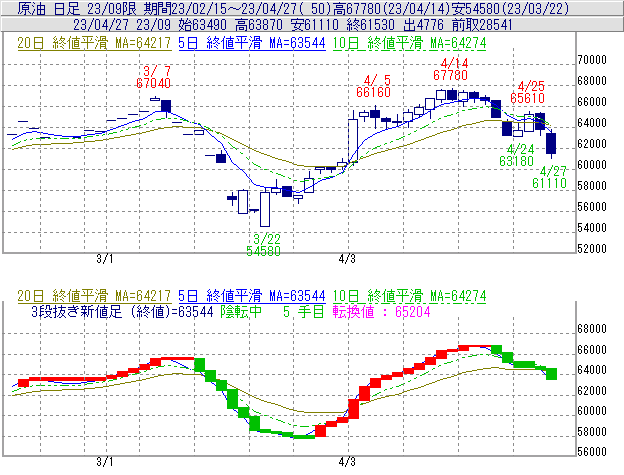Click the last dark candlestick on 4/27
Screen dimensions: 624x475
pyautogui.click(x=551, y=144)
